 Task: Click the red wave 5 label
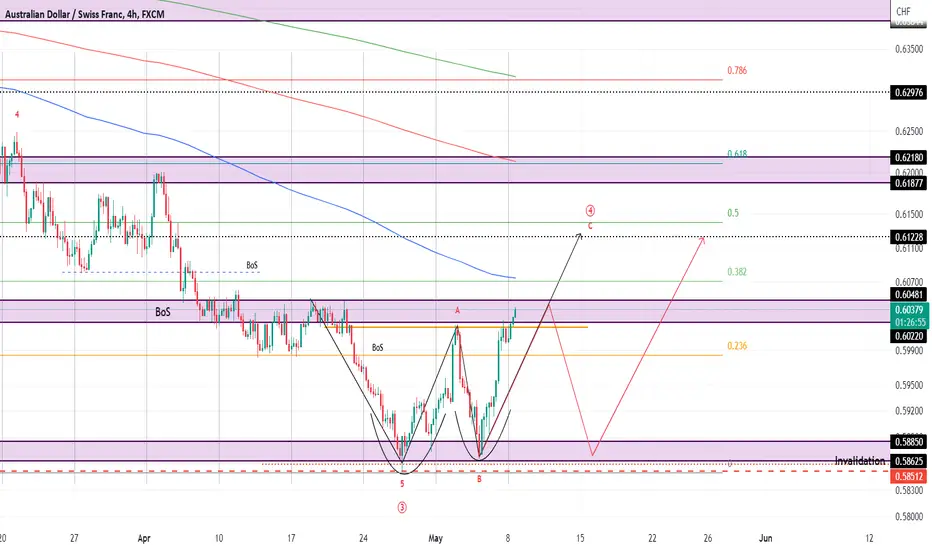[x=402, y=484]
